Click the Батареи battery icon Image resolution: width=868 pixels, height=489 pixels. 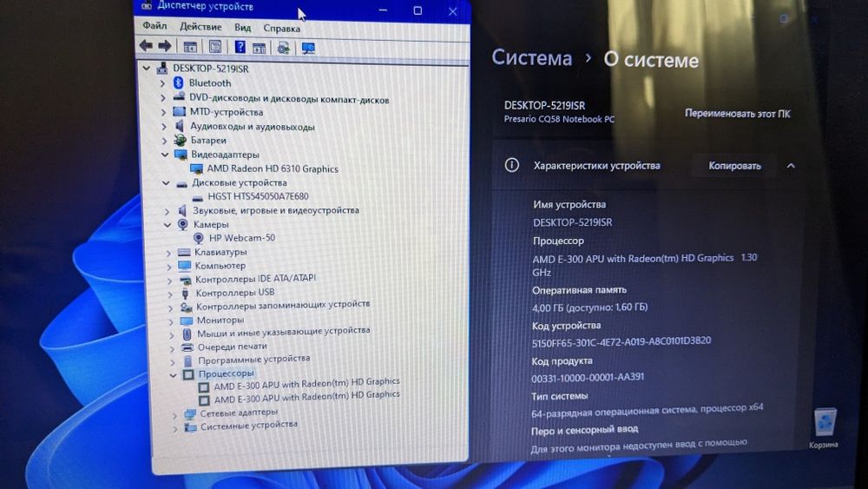180,140
